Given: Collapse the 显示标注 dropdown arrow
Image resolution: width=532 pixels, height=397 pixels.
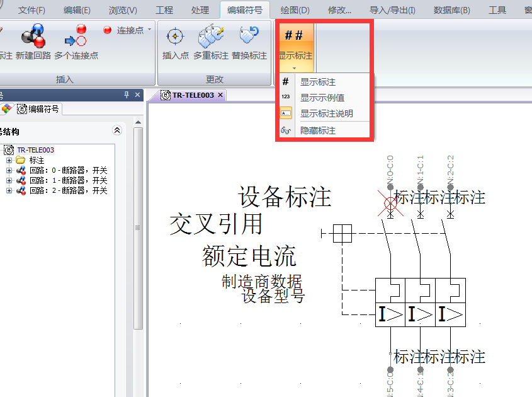Looking at the screenshot, I should 294,68.
